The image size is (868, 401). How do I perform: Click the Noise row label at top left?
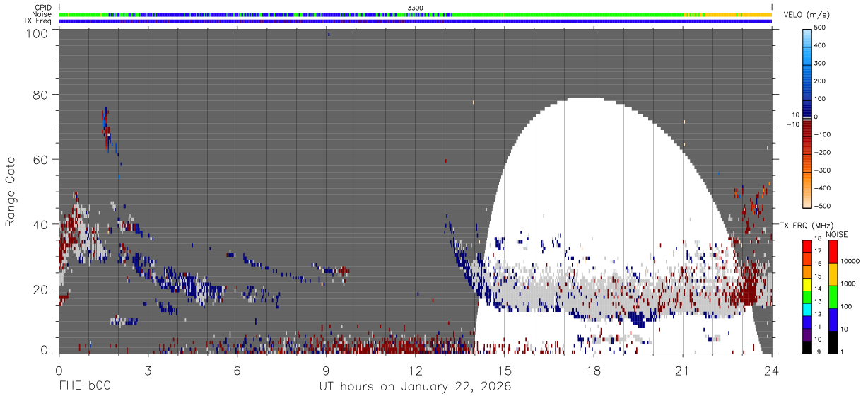click(x=42, y=14)
